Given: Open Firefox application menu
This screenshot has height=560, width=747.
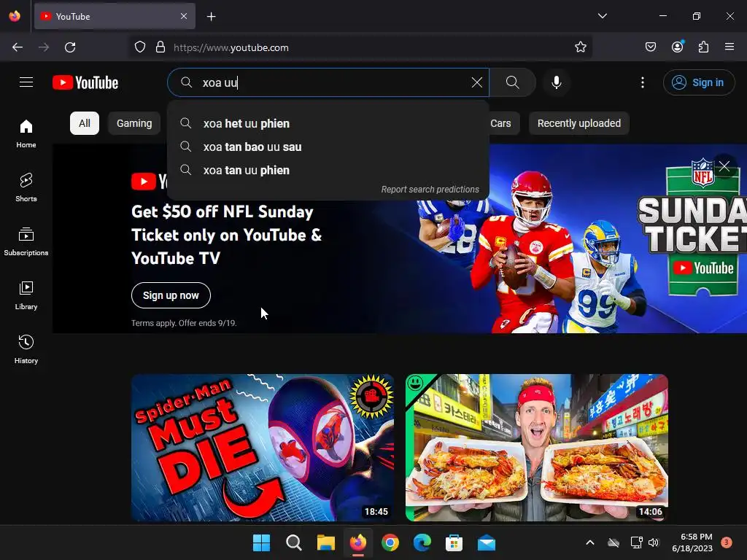Looking at the screenshot, I should pyautogui.click(x=729, y=47).
